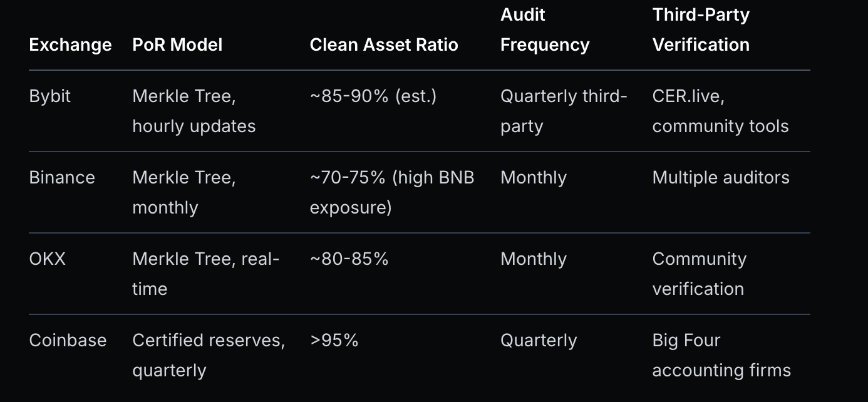Click the "~85-90% (est.)" ratio cell
Viewport: 868px width, 402px height.
pyautogui.click(x=373, y=96)
